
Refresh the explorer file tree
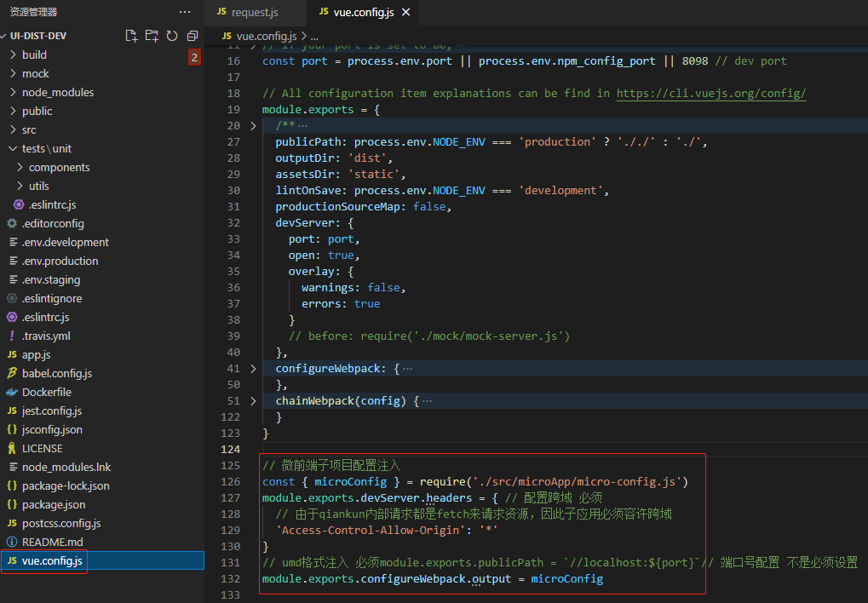point(172,36)
